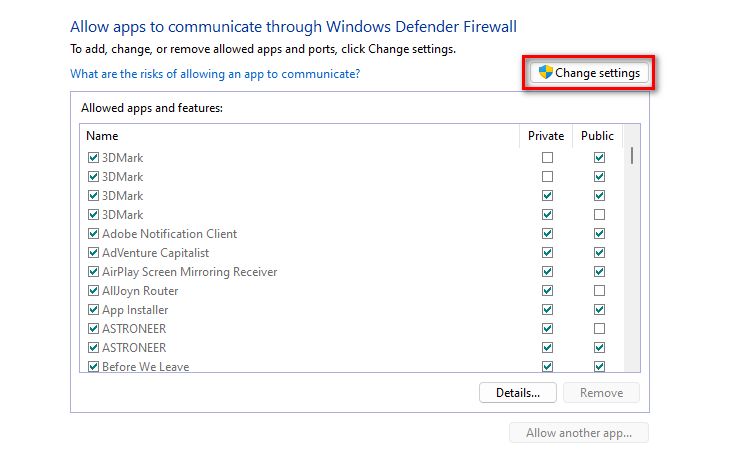Click the Private column header

click(x=546, y=136)
